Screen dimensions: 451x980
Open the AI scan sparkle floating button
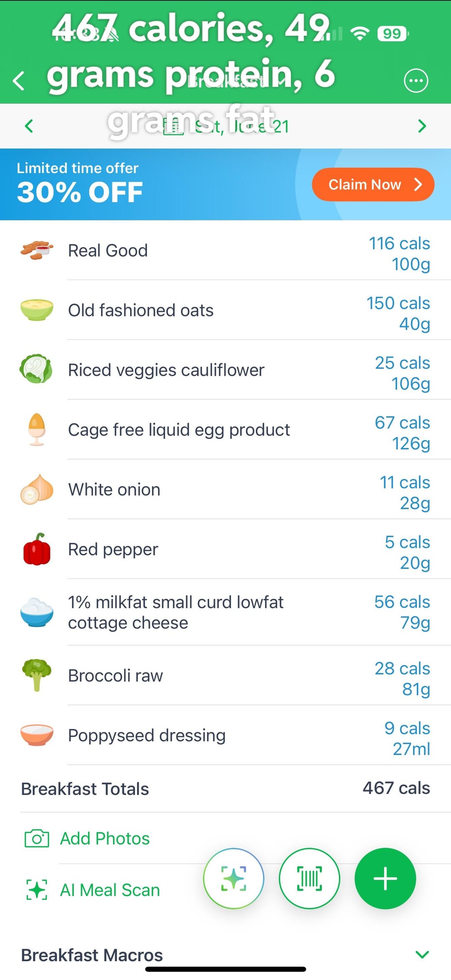[x=234, y=879]
